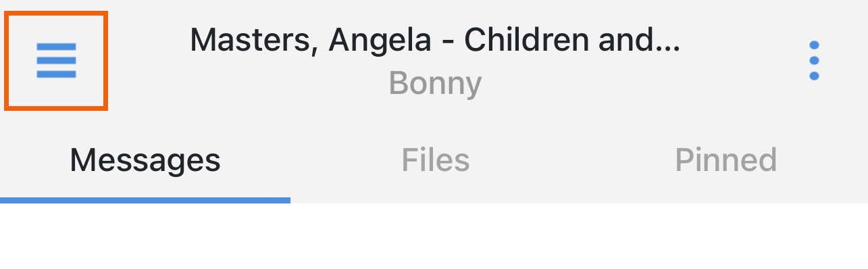Open the sidebar using the orange-outlined icon
This screenshot has width=868, height=269.
(x=56, y=61)
